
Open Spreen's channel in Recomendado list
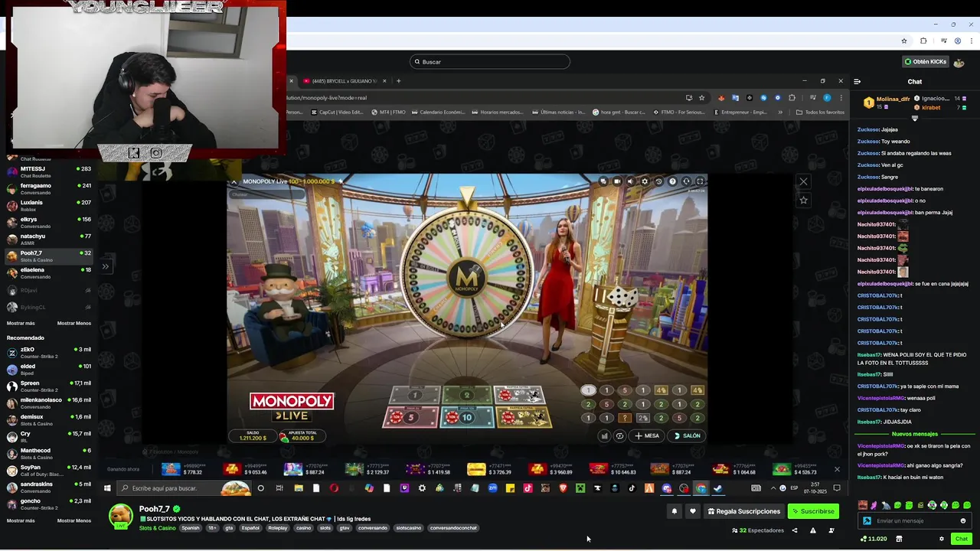(x=47, y=386)
